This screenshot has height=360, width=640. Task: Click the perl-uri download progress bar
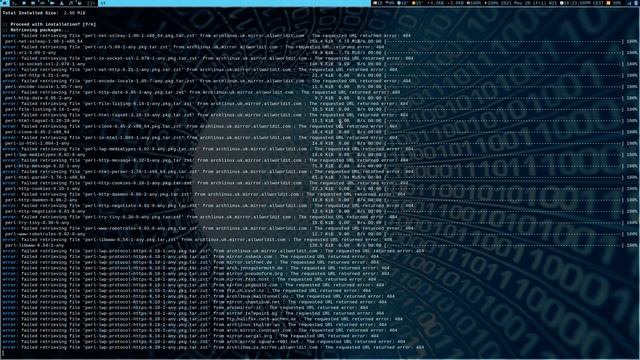pyautogui.click(x=504, y=53)
